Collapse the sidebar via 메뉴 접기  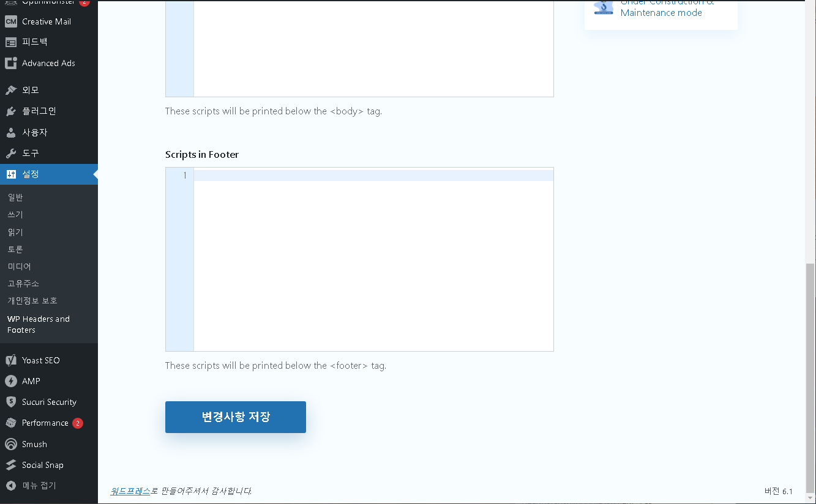click(49, 486)
